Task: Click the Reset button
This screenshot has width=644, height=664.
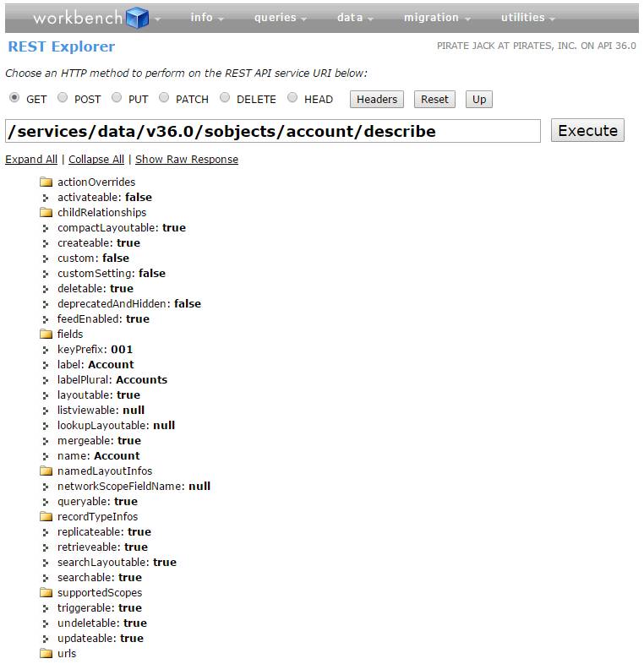Action: click(434, 99)
